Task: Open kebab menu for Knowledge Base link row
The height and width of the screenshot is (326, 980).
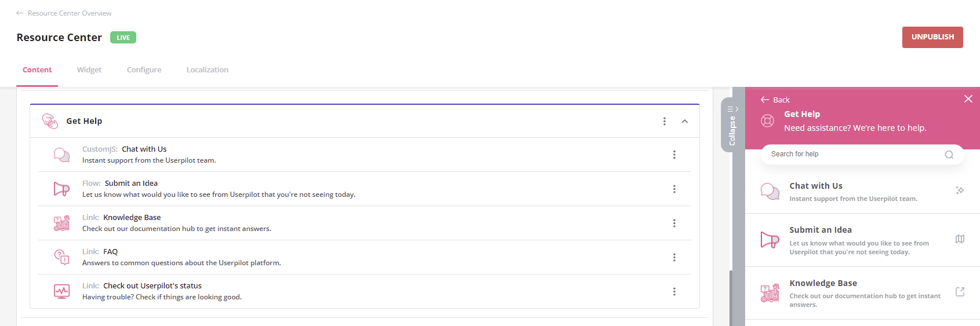Action: [674, 223]
